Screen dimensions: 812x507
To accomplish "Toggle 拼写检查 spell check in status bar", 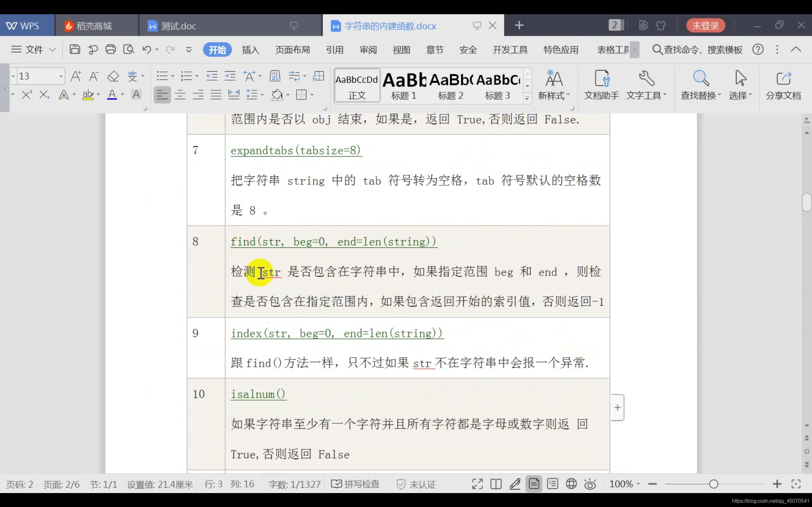I will (355, 484).
